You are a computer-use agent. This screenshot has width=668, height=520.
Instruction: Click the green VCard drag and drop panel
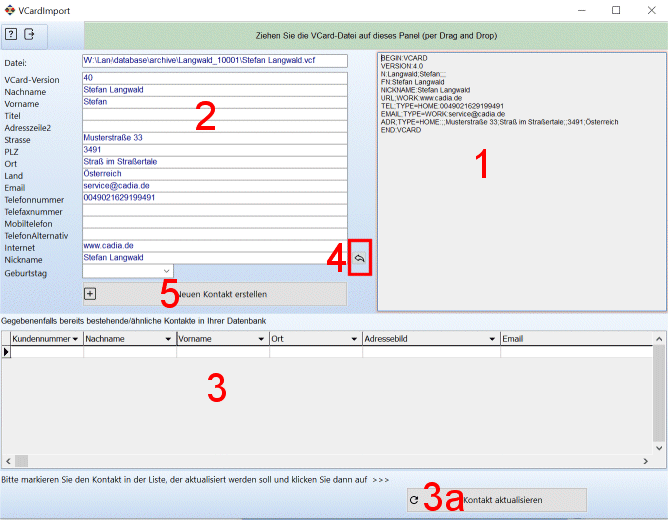[x=376, y=36]
